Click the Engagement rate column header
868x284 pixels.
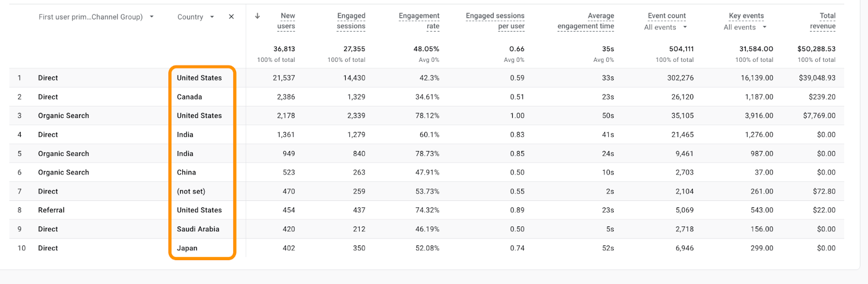(x=419, y=21)
